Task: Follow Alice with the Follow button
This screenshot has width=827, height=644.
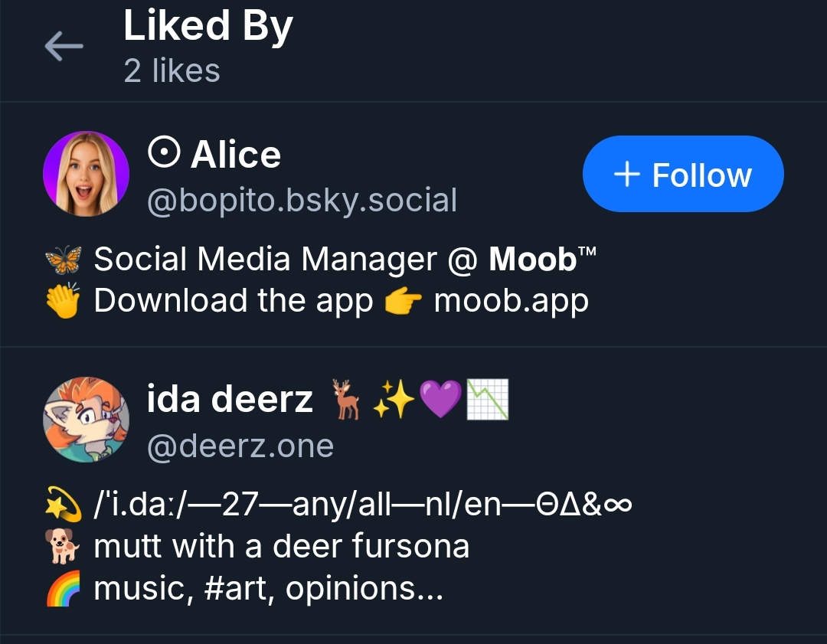Action: 683,174
